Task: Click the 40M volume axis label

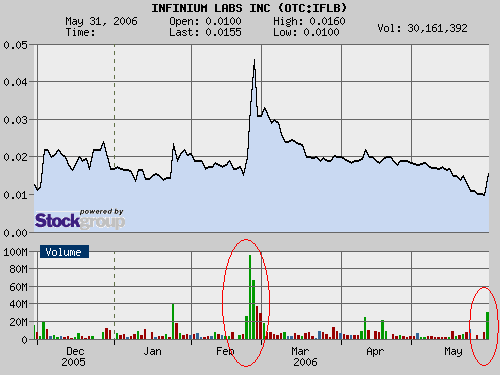Action: [x=18, y=304]
